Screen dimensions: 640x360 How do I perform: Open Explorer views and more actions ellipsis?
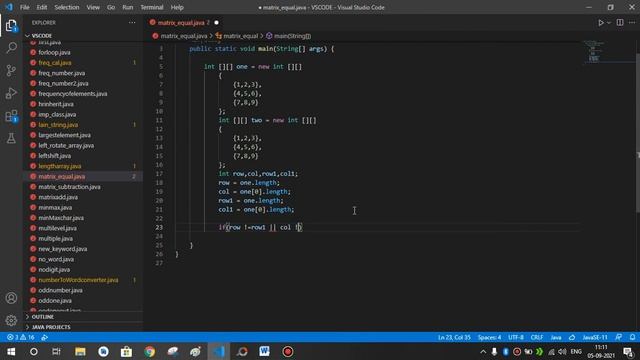point(132,23)
